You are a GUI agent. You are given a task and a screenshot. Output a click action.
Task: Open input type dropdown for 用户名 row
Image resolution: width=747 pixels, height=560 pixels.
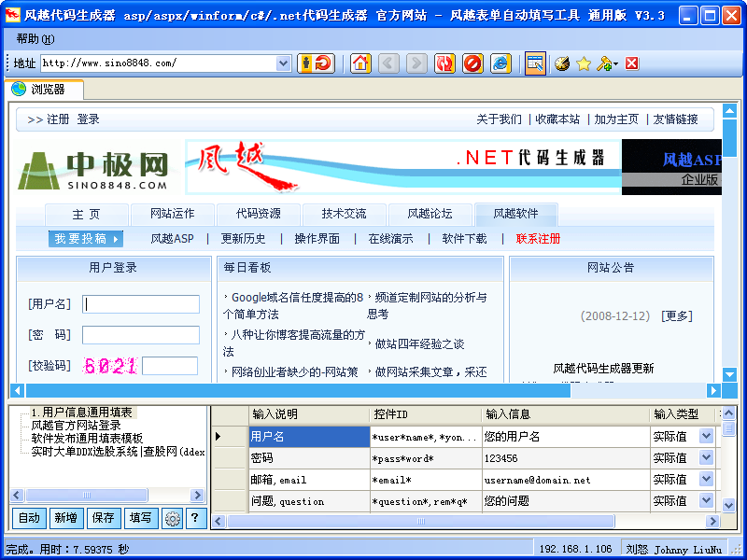coord(706,436)
